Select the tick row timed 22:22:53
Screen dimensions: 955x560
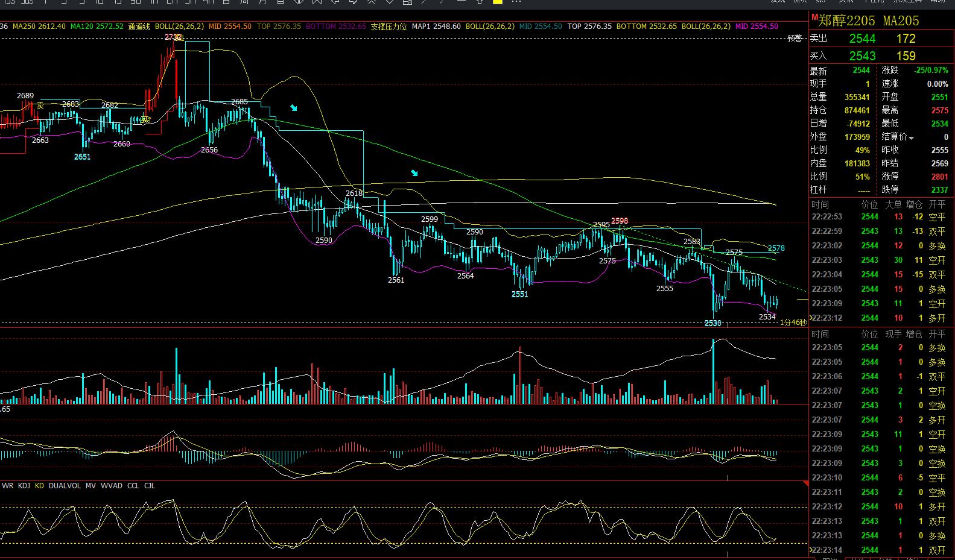coord(881,217)
